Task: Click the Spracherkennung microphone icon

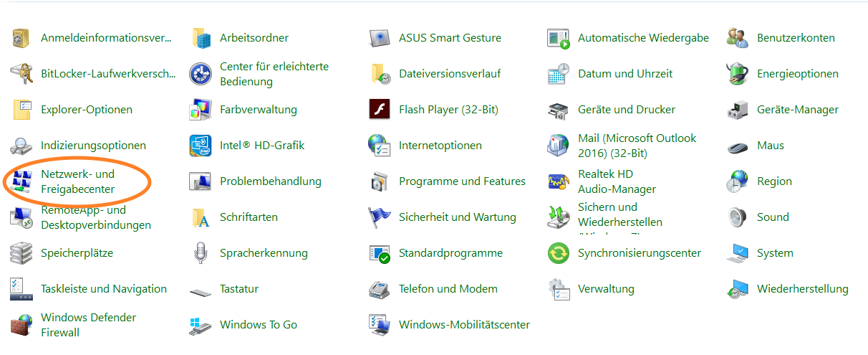Action: pyautogui.click(x=201, y=253)
